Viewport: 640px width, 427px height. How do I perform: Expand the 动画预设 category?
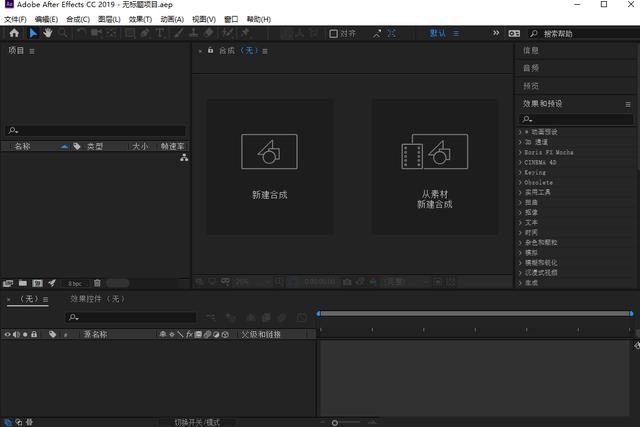[x=520, y=132]
